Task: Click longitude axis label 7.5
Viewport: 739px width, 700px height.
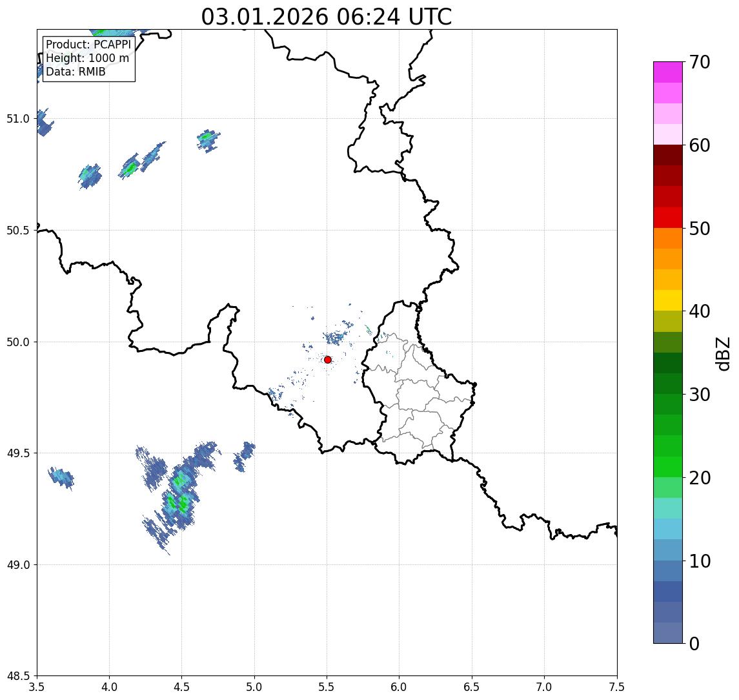Action: (617, 687)
